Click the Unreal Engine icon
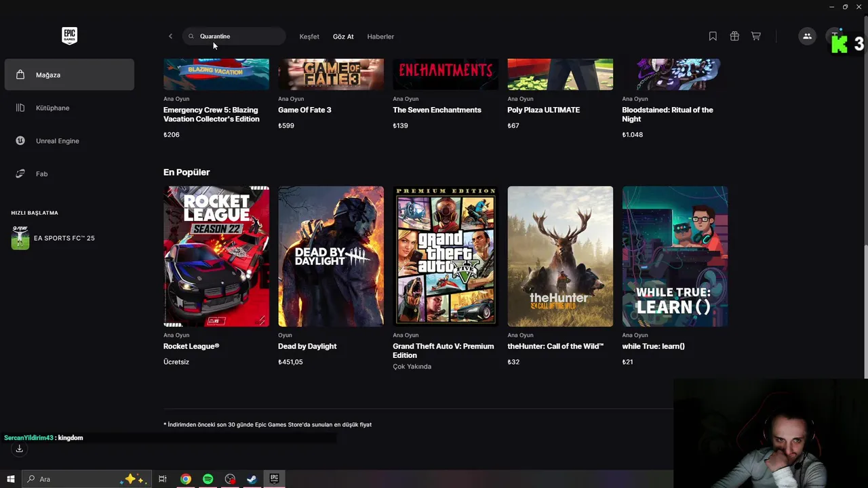The height and width of the screenshot is (488, 868). coord(20,141)
